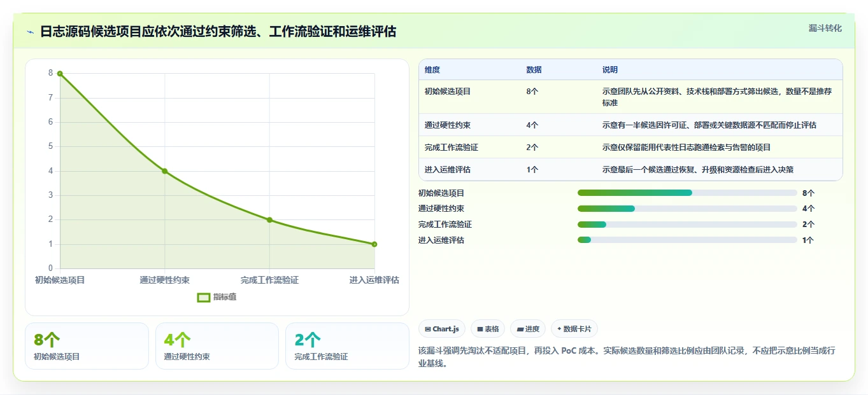Click the description starting 示意有一半候选
868x395 pixels.
click(x=709, y=125)
